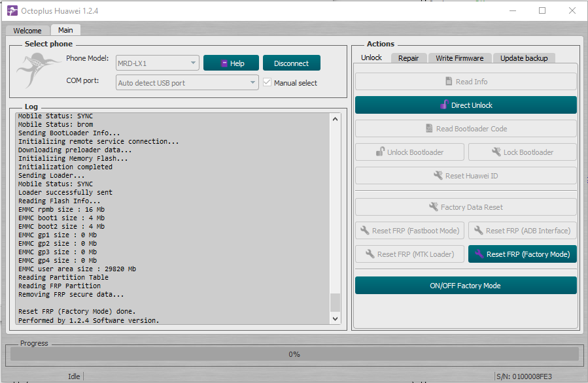The width and height of the screenshot is (588, 383).
Task: Toggle the Manual select checkbox
Action: point(267,82)
